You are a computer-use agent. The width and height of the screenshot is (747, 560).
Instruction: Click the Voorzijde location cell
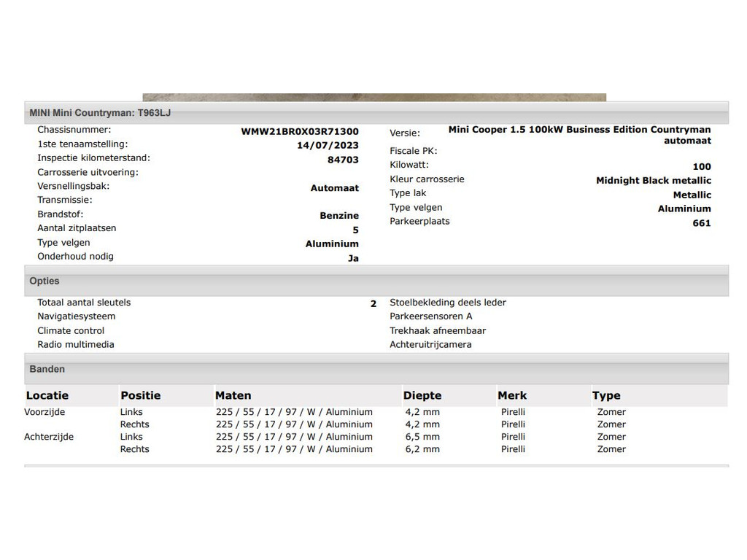pyautogui.click(x=44, y=412)
